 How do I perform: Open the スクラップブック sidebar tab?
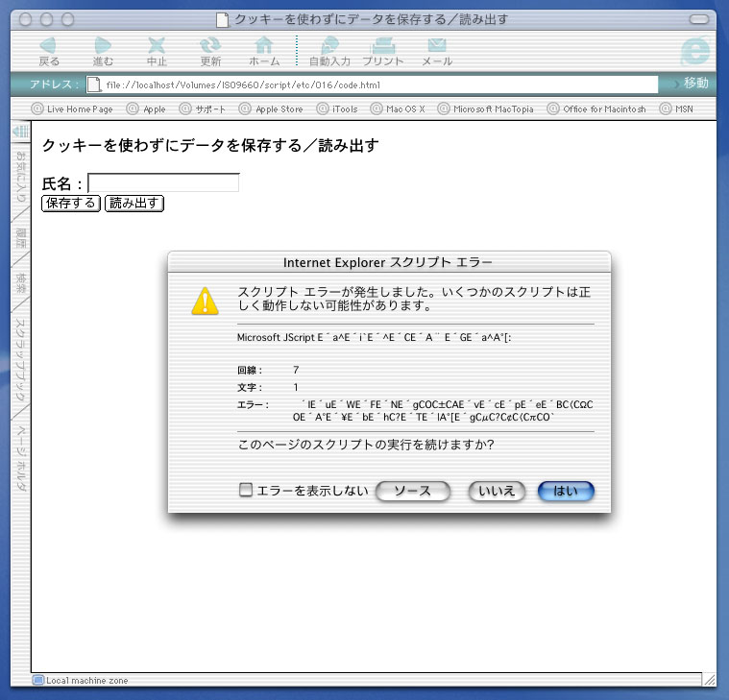(20, 360)
